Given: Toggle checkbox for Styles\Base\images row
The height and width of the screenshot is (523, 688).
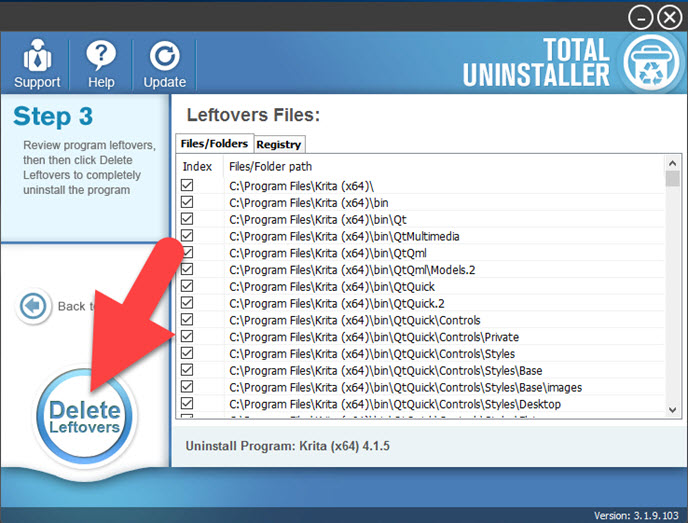Looking at the screenshot, I should (x=187, y=387).
